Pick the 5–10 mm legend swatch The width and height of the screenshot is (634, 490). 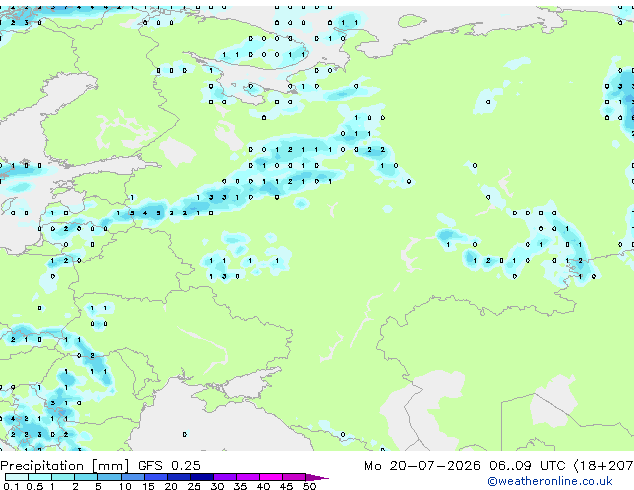pos(109,477)
